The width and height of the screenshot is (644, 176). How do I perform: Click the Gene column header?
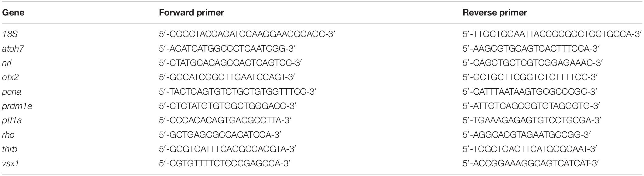(x=13, y=13)
